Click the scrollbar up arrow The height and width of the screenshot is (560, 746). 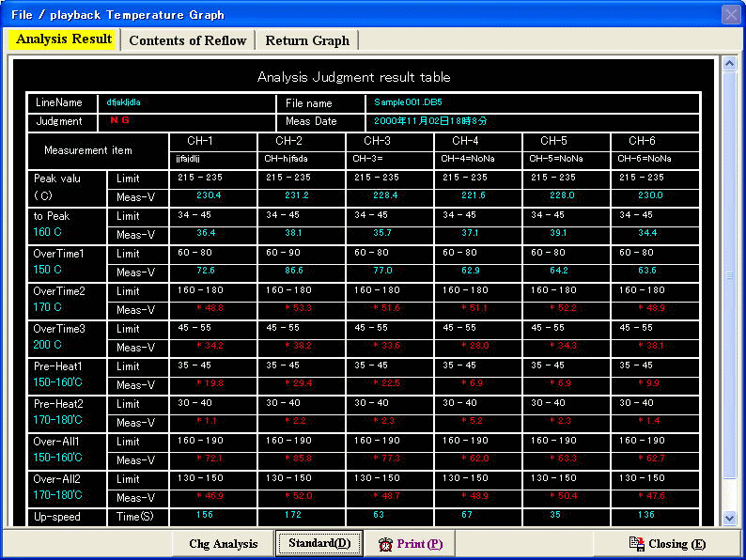[x=729, y=63]
